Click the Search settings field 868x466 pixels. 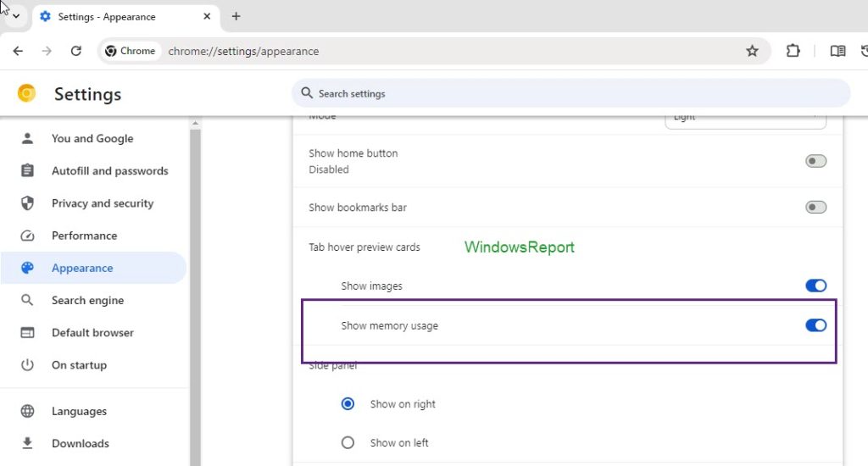pos(570,93)
